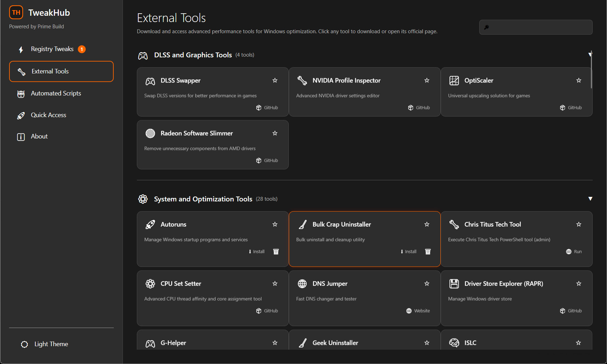The width and height of the screenshot is (607, 364).
Task: Click the rocket icon on the Autoruns card
Action: (150, 224)
